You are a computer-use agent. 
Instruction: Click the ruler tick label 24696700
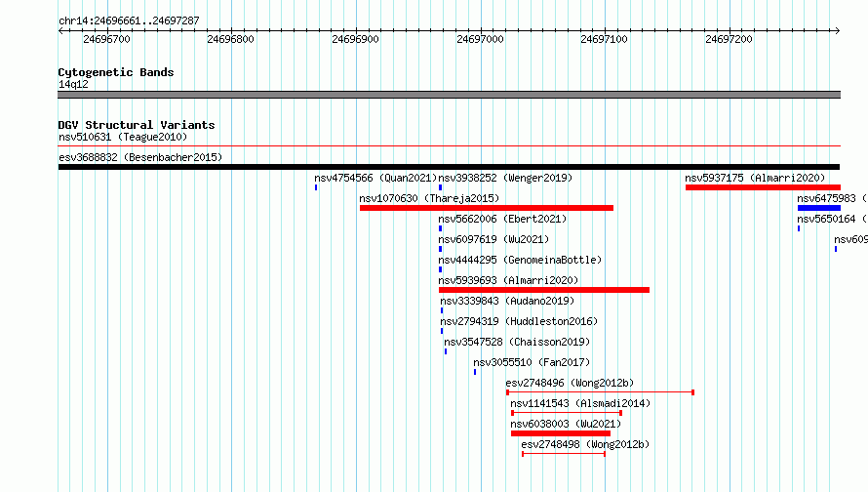(106, 39)
